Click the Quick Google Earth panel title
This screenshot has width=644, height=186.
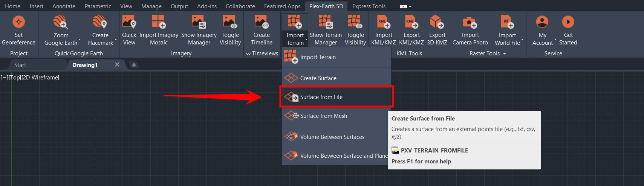[78, 53]
